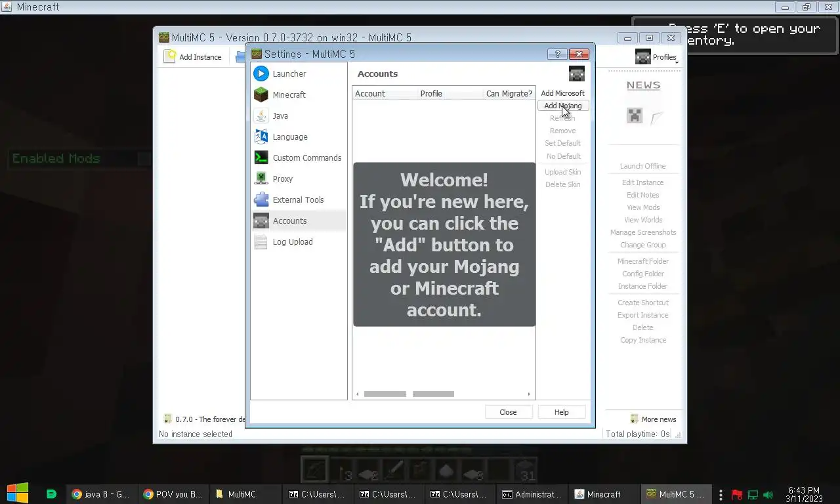
Task: Click the Add Microsoft button
Action: point(562,93)
